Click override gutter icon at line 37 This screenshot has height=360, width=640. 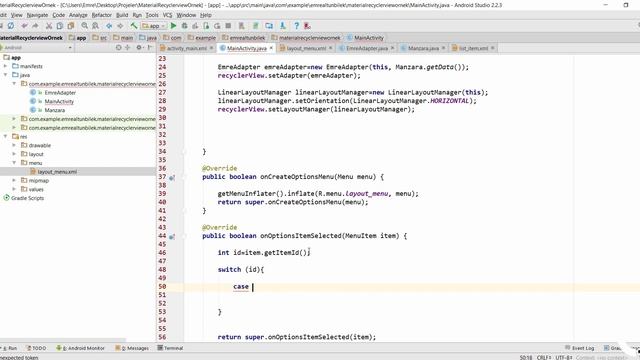click(172, 178)
